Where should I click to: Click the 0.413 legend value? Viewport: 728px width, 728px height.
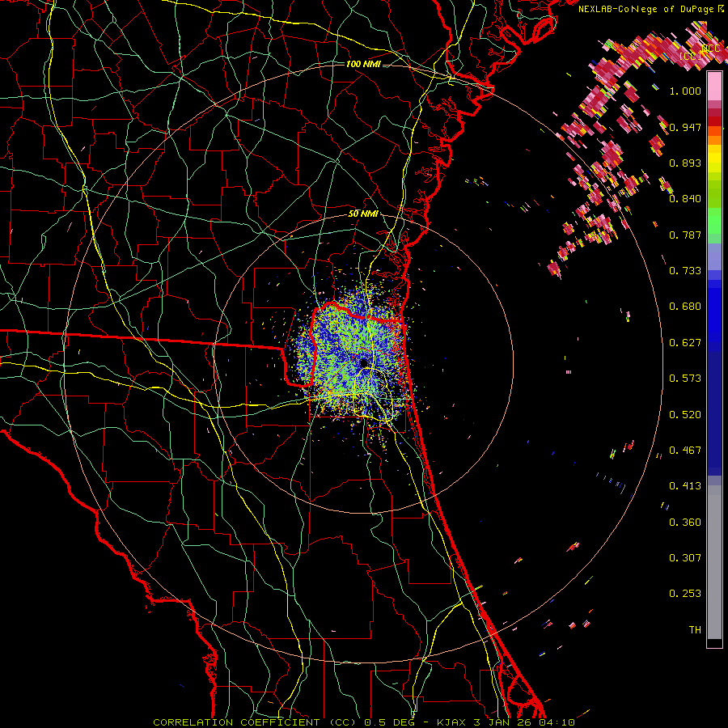685,486
